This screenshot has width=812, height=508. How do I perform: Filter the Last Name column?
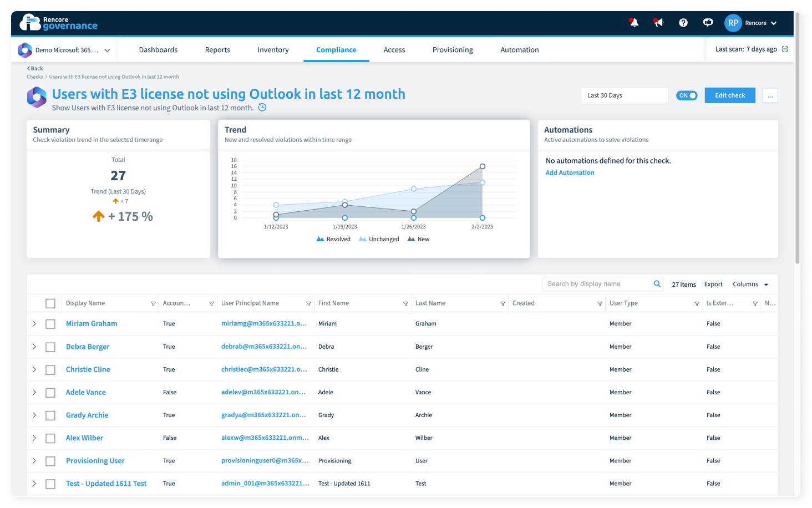[503, 304]
